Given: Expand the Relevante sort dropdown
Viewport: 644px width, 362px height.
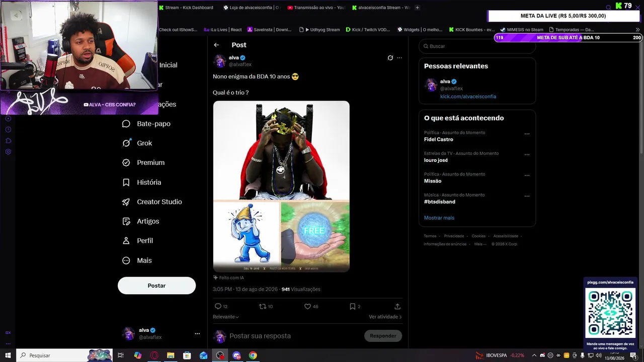Looking at the screenshot, I should click(x=226, y=317).
